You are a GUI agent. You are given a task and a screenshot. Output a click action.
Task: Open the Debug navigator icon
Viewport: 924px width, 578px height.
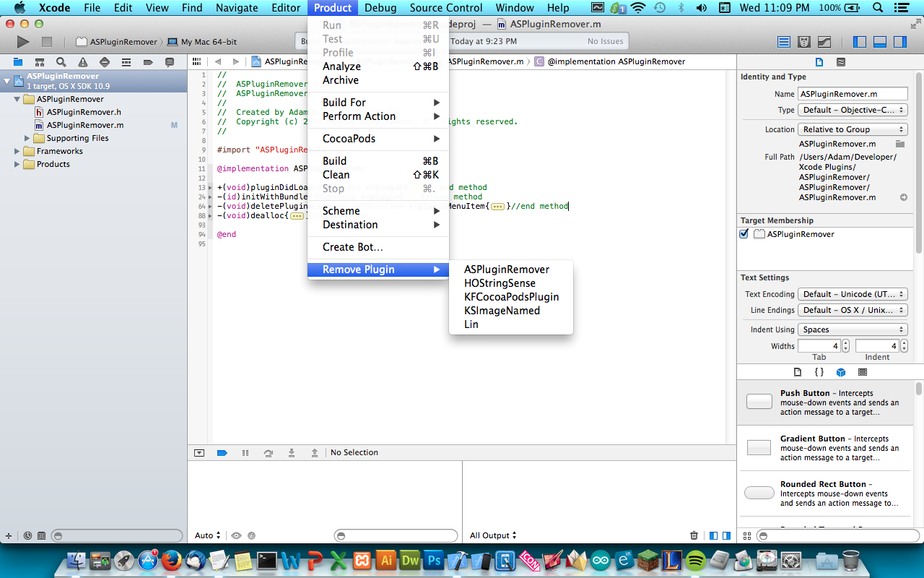(x=126, y=62)
